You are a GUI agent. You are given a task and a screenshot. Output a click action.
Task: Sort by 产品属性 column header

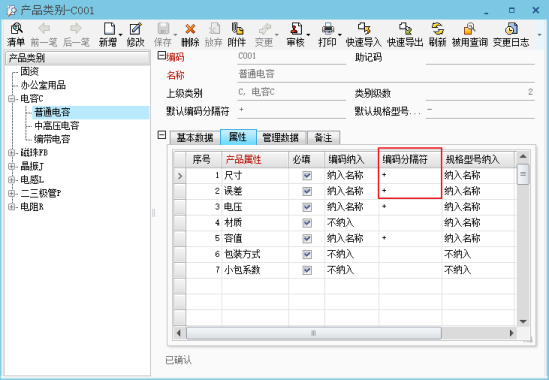(255, 160)
